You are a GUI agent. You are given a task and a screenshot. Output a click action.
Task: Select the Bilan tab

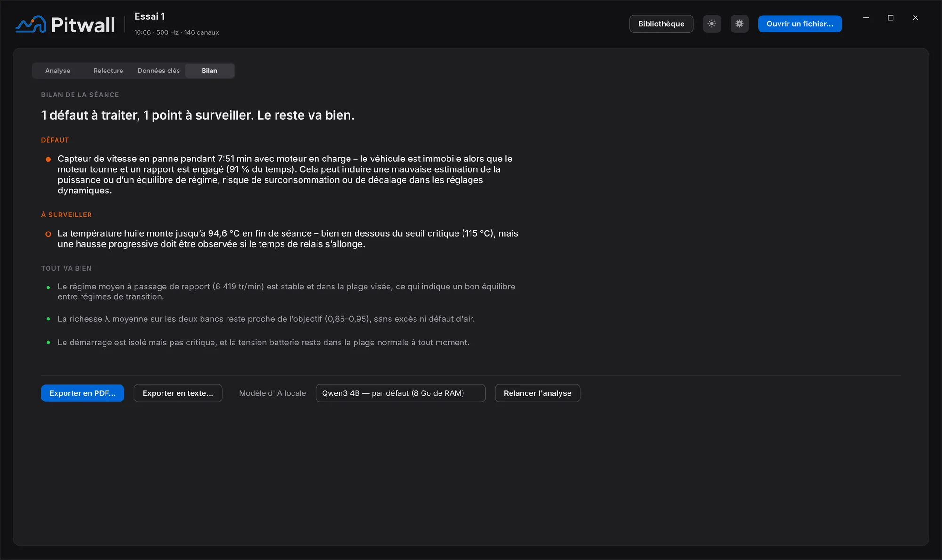[210, 71]
